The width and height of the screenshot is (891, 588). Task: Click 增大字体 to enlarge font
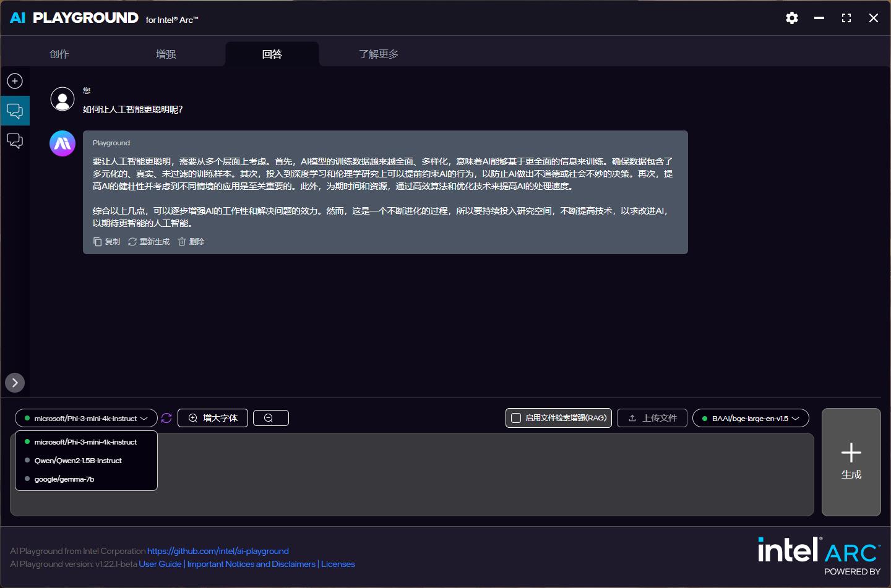(x=213, y=418)
